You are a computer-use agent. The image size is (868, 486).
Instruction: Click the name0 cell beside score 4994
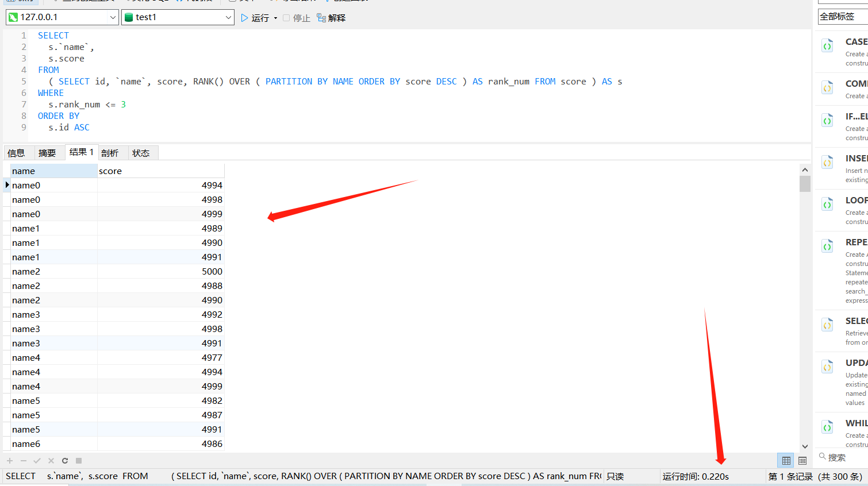54,186
